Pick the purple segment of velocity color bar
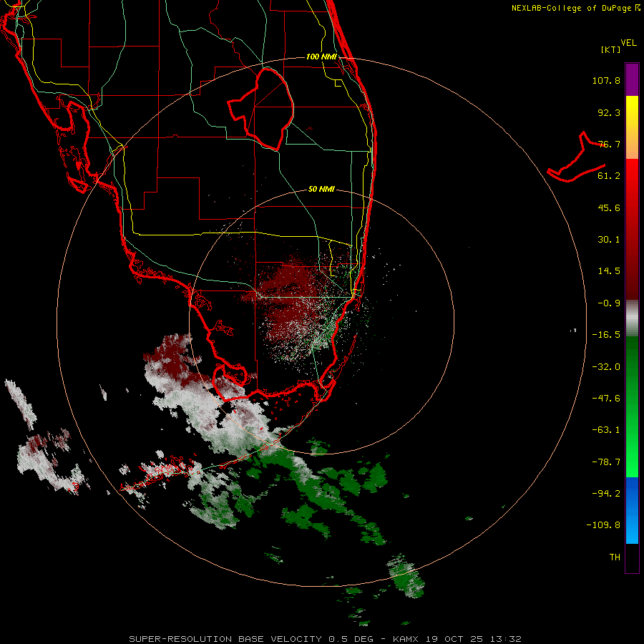This screenshot has width=644, height=644. (x=632, y=79)
